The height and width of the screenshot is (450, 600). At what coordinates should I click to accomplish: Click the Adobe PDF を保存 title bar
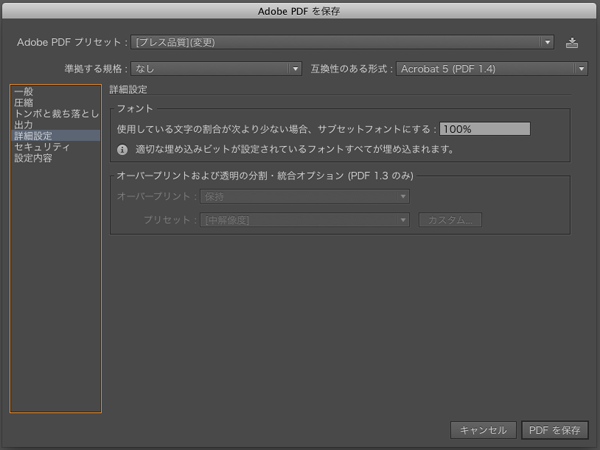click(x=300, y=11)
